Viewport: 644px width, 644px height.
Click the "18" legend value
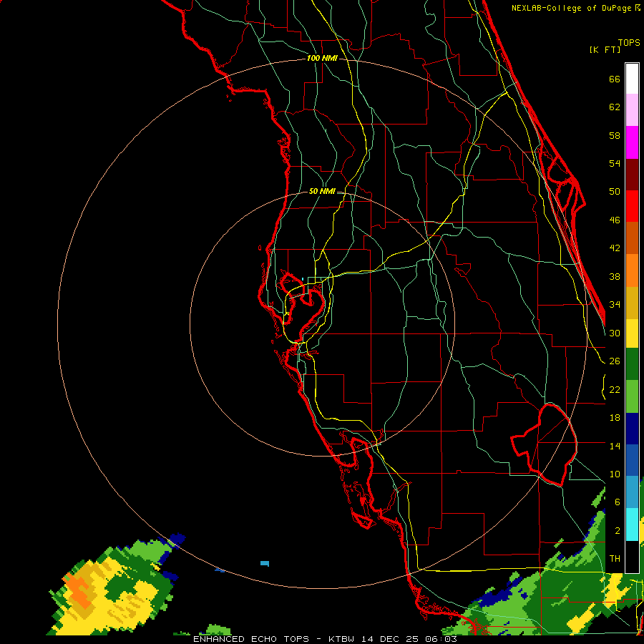[615, 418]
